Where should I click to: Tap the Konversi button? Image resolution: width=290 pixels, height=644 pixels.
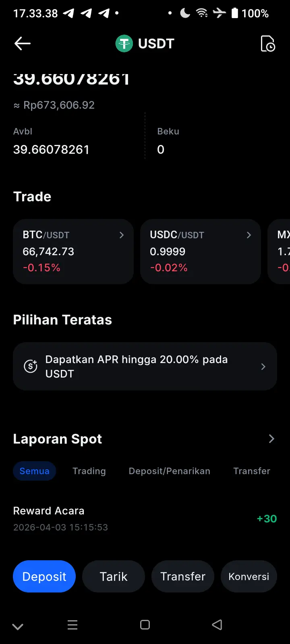click(249, 576)
